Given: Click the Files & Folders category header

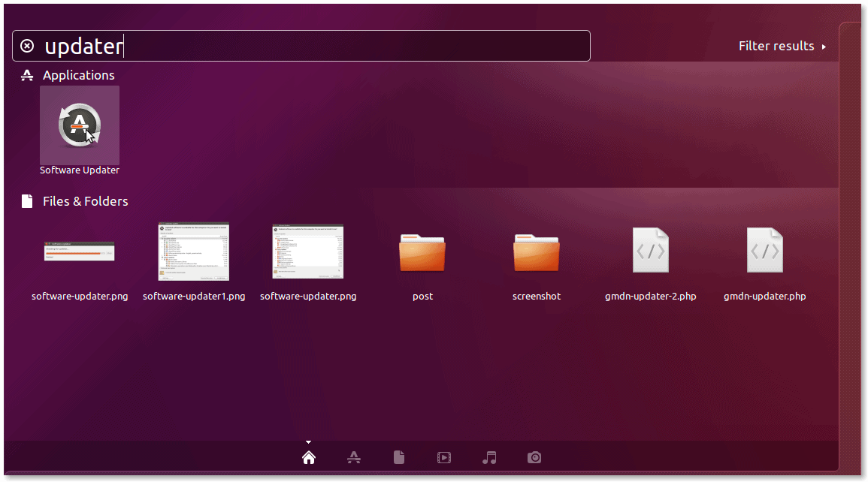Looking at the screenshot, I should tap(74, 201).
